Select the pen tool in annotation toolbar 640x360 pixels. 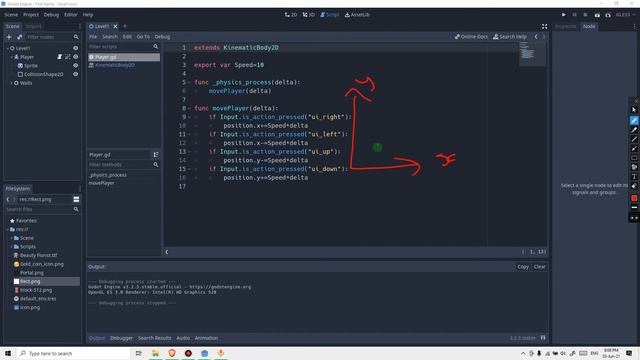pos(634,120)
